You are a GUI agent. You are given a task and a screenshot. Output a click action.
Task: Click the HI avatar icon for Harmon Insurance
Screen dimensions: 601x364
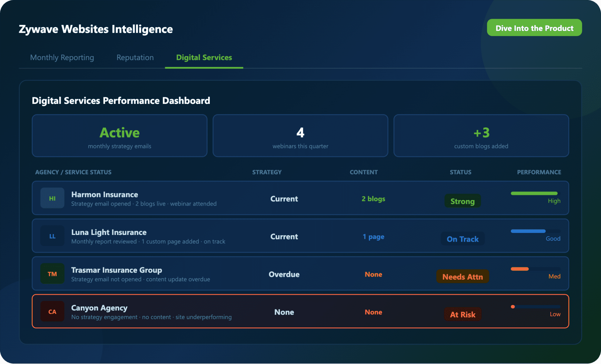coord(52,198)
